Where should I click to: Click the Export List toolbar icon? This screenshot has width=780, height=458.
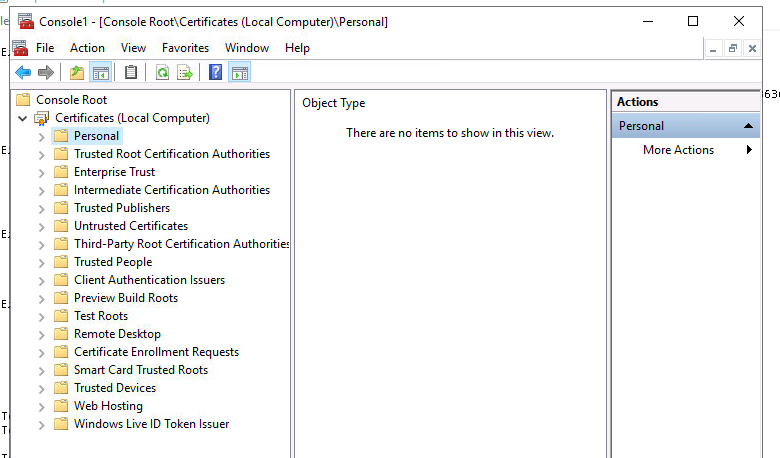pos(185,73)
